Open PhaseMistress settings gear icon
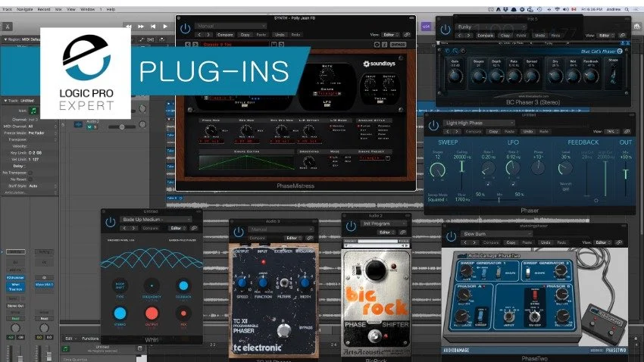 377,45
